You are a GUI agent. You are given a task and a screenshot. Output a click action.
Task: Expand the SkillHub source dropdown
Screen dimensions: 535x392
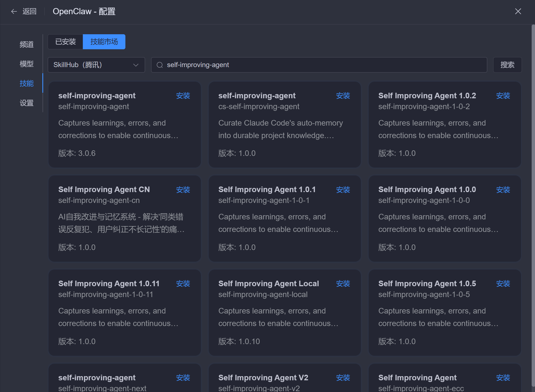pyautogui.click(x=96, y=65)
